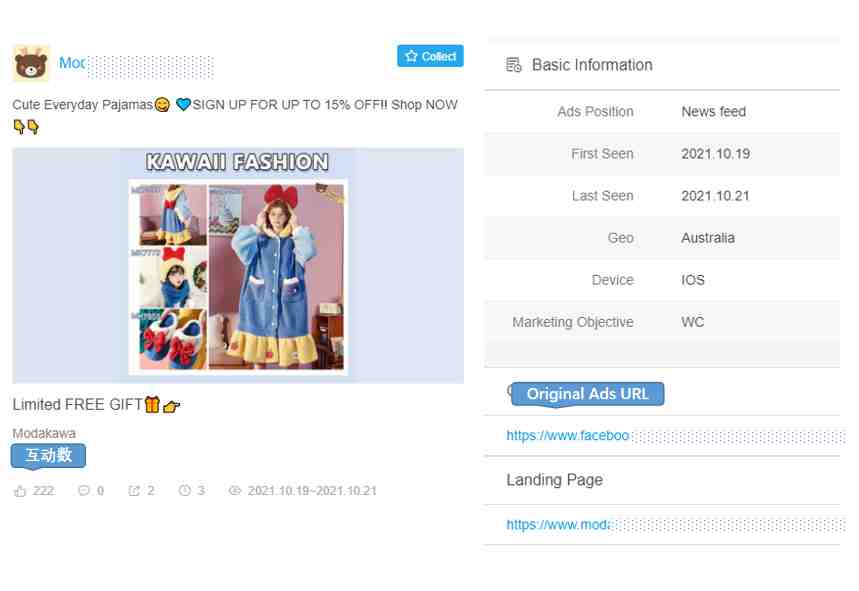Click the Device value 'IOS'
The height and width of the screenshot is (591, 859).
pyautogui.click(x=692, y=280)
